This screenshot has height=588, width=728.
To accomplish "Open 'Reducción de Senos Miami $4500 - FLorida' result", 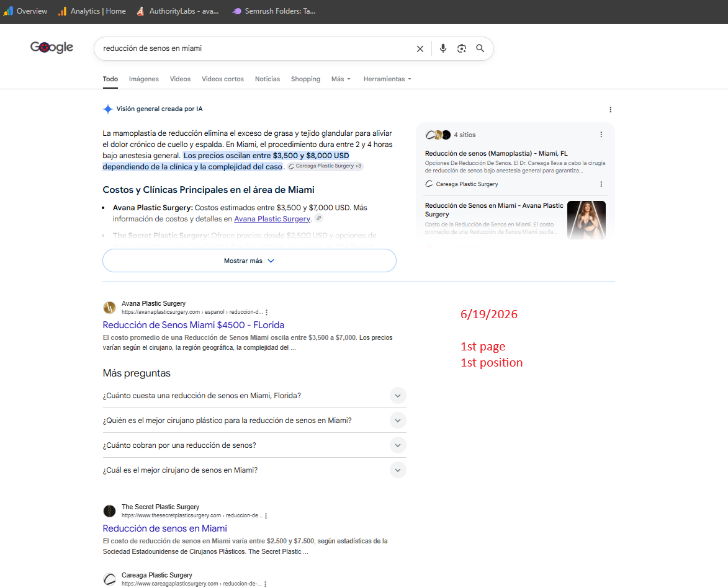I will tap(194, 325).
